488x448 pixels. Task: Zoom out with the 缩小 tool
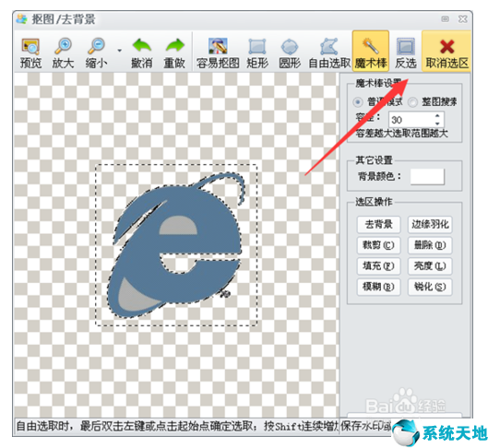97,53
